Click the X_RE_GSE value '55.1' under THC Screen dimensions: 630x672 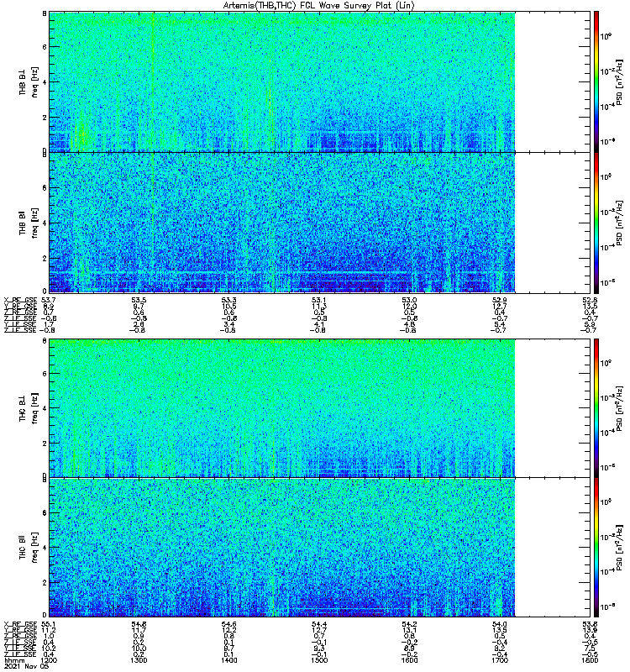point(49,624)
